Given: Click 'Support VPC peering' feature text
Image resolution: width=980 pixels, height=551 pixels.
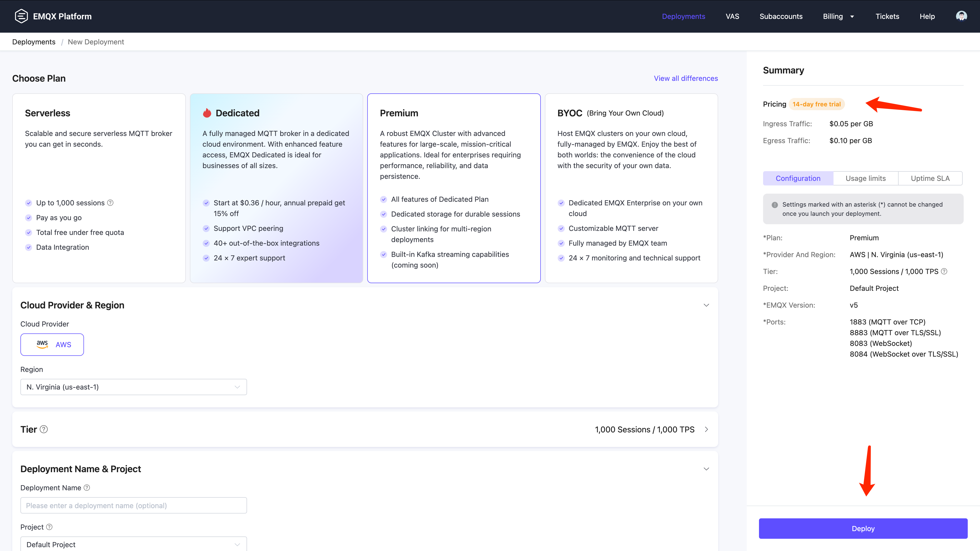Looking at the screenshot, I should [x=248, y=228].
